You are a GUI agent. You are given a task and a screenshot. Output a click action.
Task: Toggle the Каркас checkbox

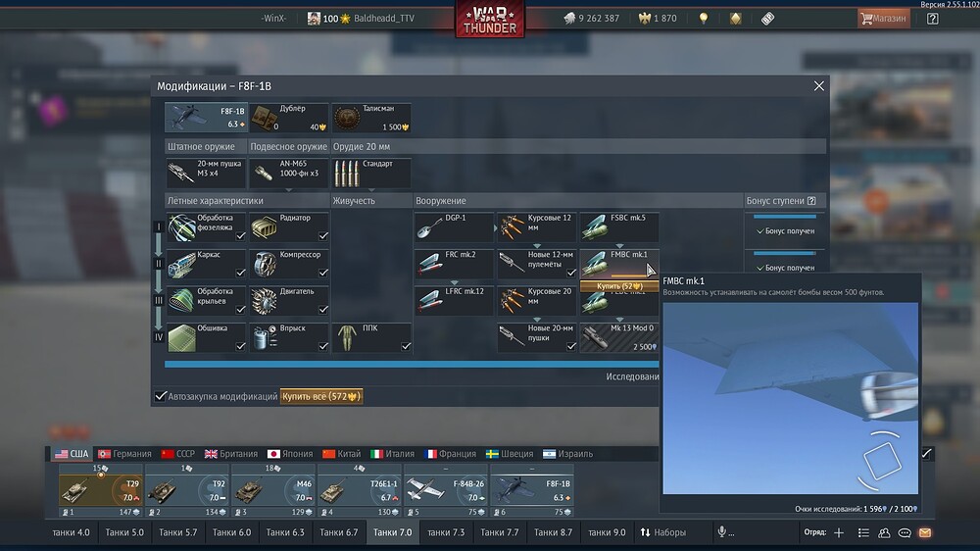click(241, 274)
